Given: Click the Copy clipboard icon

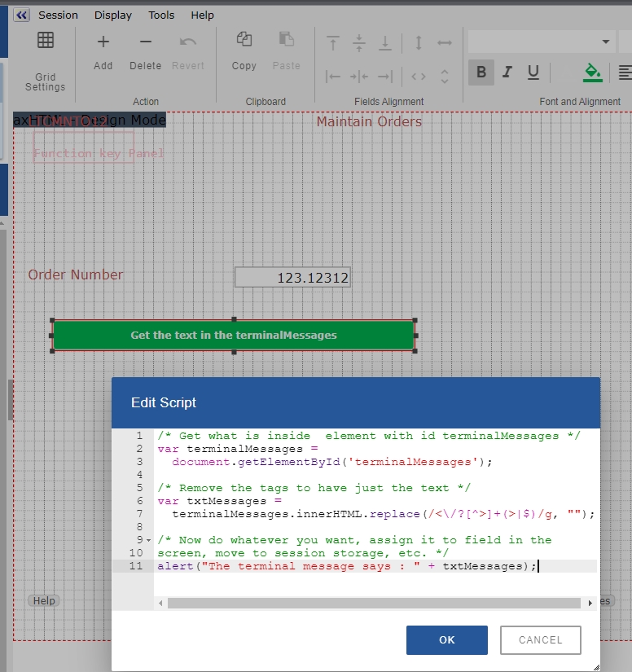Looking at the screenshot, I should pos(244,40).
